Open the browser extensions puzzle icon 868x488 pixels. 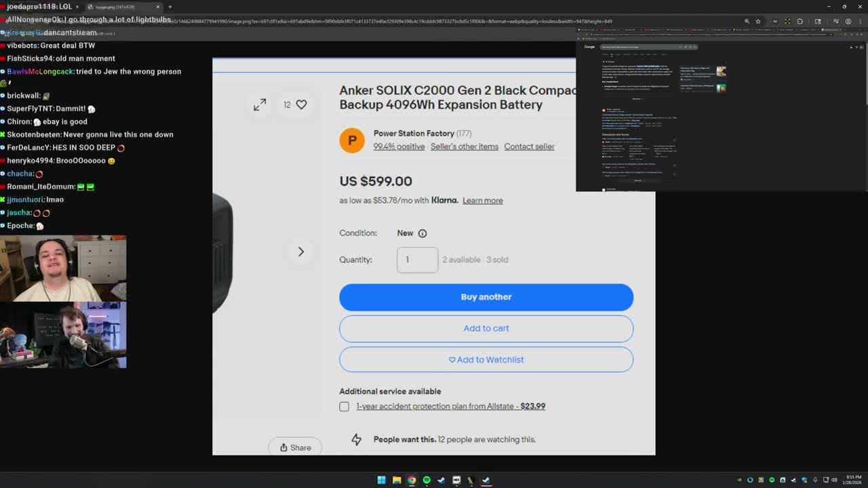(x=800, y=21)
